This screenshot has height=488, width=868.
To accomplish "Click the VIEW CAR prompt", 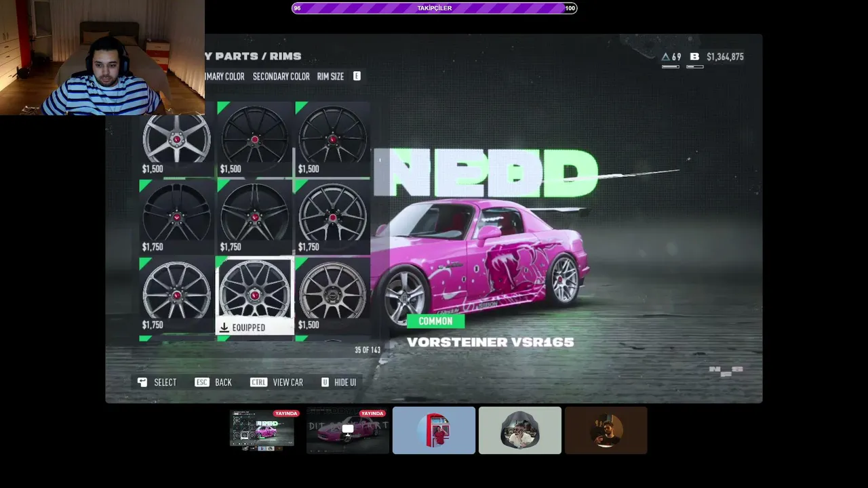I will pyautogui.click(x=288, y=382).
